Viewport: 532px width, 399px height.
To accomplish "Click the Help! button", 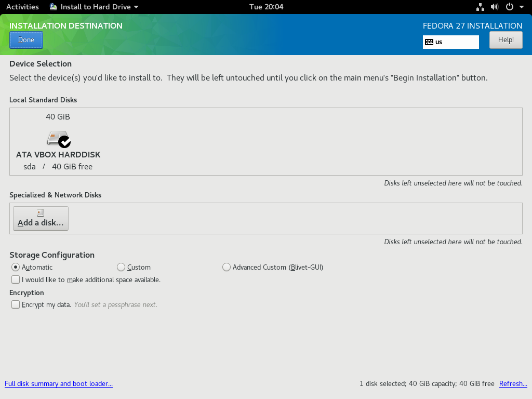I will coord(506,40).
